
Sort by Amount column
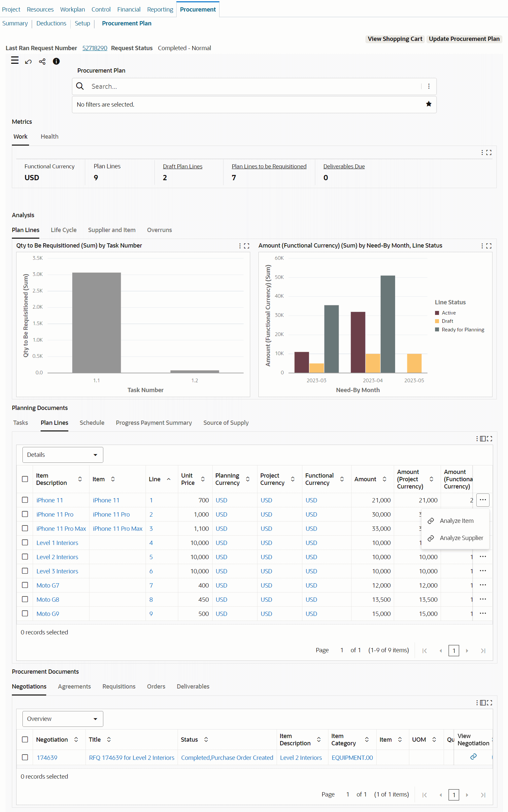pos(384,479)
